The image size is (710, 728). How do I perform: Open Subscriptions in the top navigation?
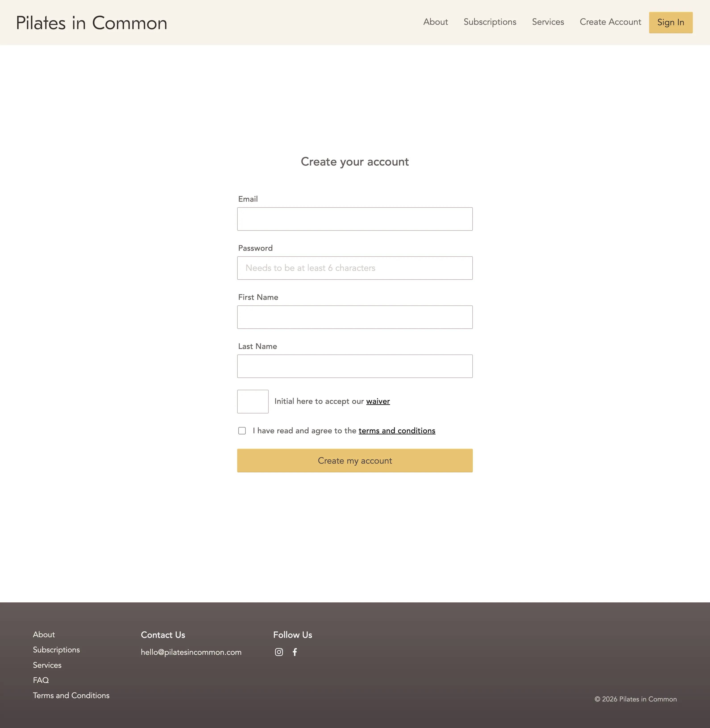[x=490, y=22]
